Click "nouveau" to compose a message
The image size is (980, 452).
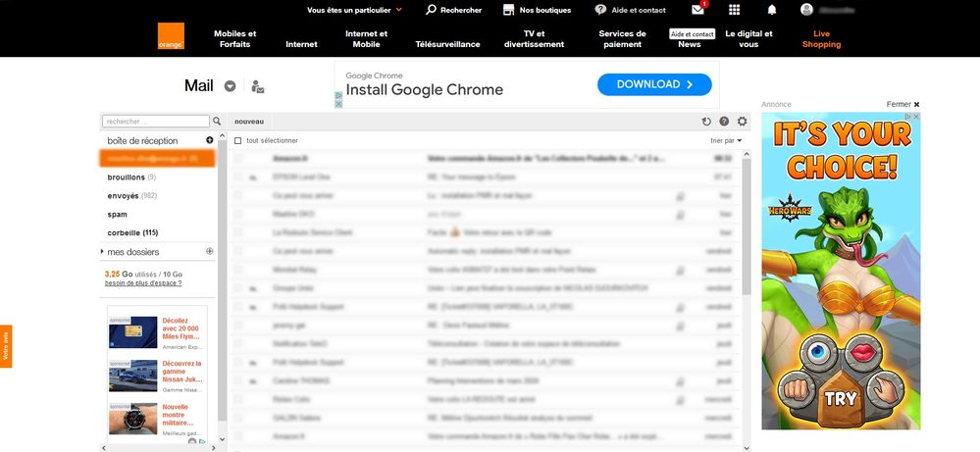click(249, 122)
